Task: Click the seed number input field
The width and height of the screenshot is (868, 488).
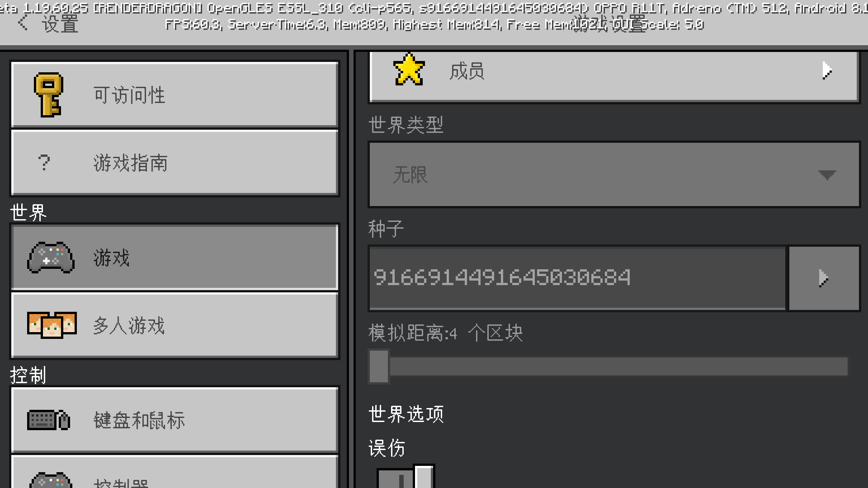Action: pyautogui.click(x=577, y=278)
